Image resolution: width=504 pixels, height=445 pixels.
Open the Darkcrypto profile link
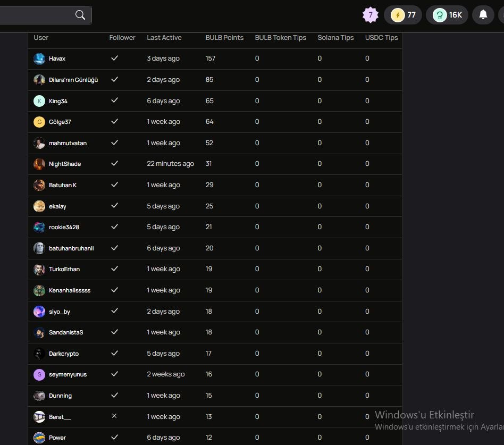[64, 354]
